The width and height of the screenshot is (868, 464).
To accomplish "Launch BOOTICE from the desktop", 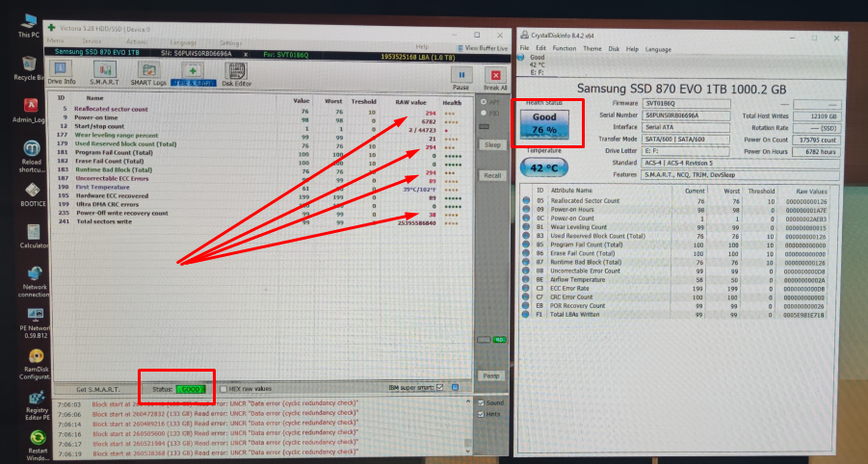I will [x=33, y=194].
